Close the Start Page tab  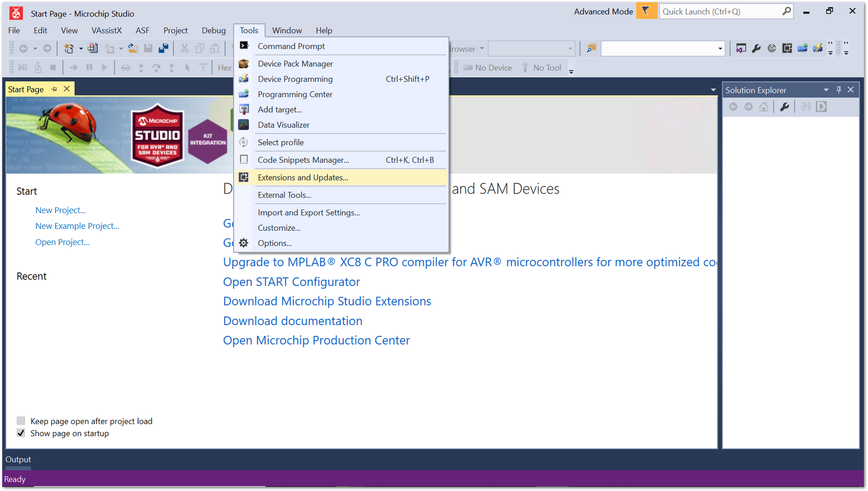pos(67,89)
